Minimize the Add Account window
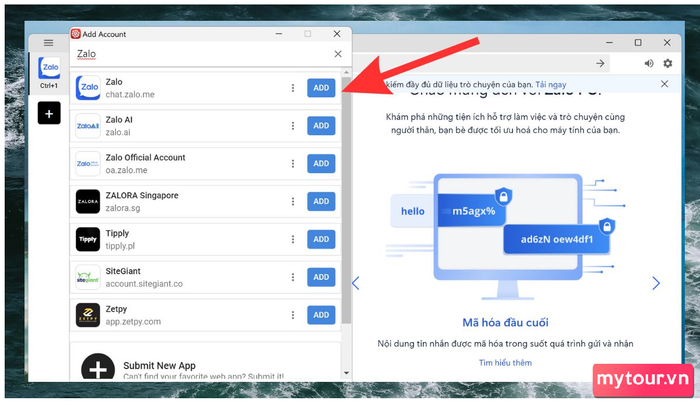700x405 pixels. [279, 34]
